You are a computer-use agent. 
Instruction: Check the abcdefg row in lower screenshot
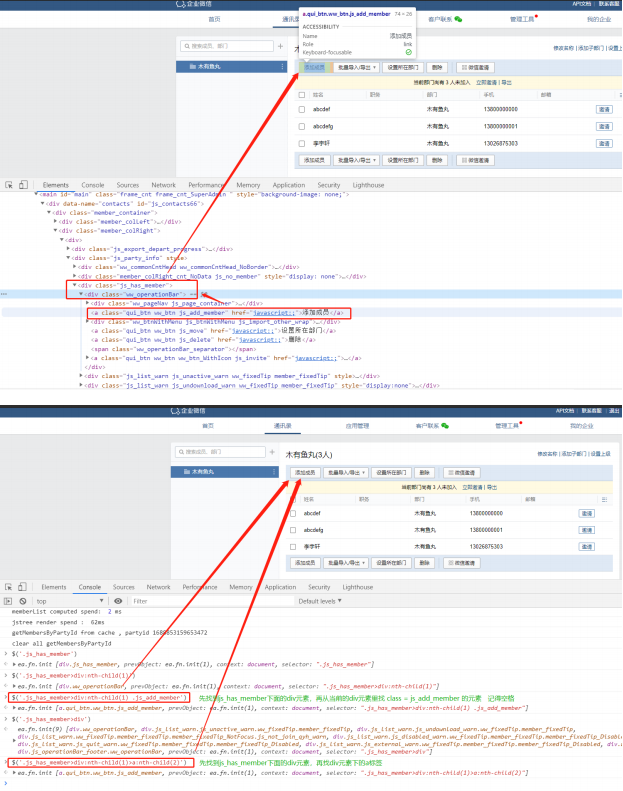(293, 530)
